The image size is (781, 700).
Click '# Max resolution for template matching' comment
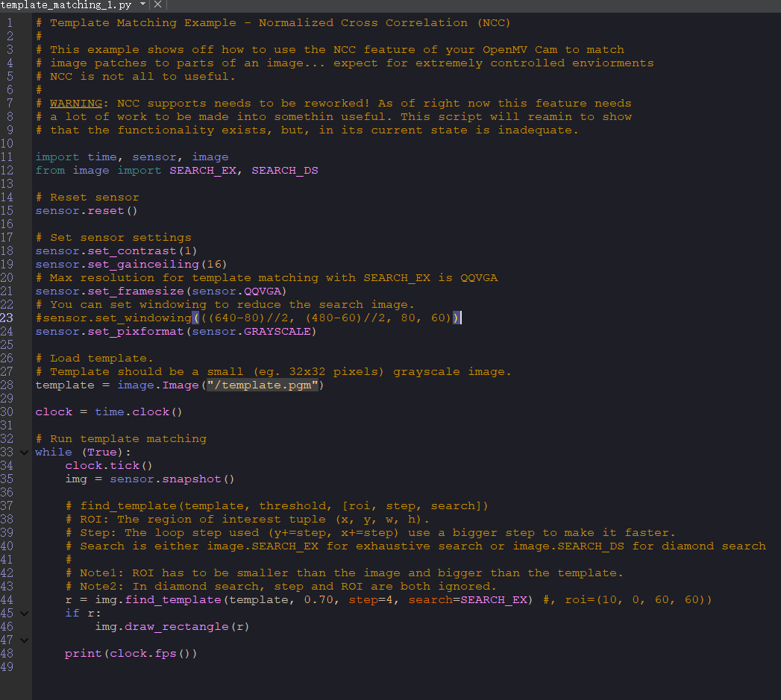click(x=266, y=278)
